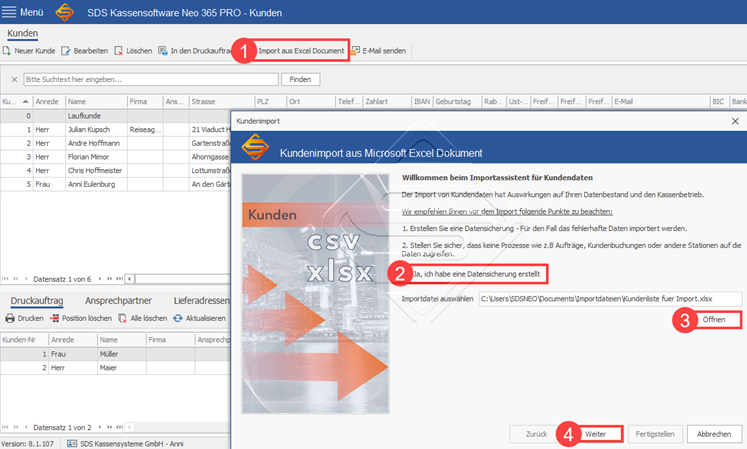Click the E-Mail senden icon
Image resolution: width=747 pixels, height=449 pixels.
(355, 51)
